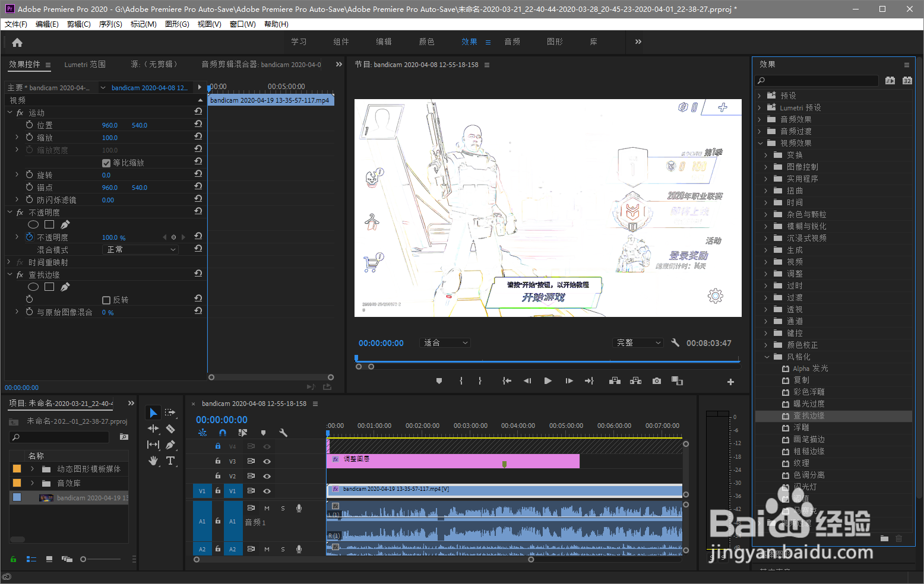924x584 pixels.
Task: Click the Export Frame camera icon
Action: pos(656,381)
